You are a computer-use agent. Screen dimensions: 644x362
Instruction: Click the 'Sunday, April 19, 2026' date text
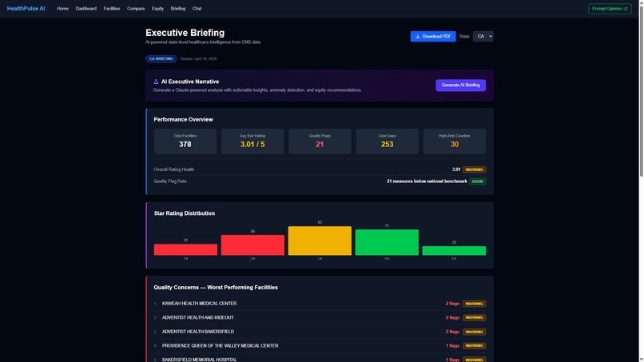198,59
